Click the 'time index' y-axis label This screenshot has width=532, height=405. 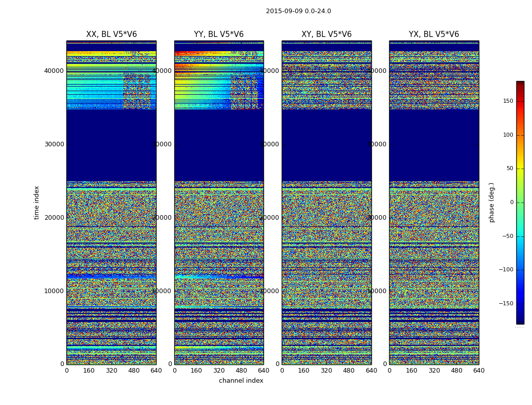(x=36, y=202)
